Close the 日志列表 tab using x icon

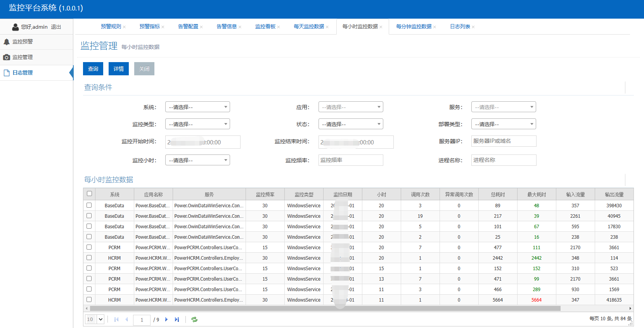click(473, 27)
